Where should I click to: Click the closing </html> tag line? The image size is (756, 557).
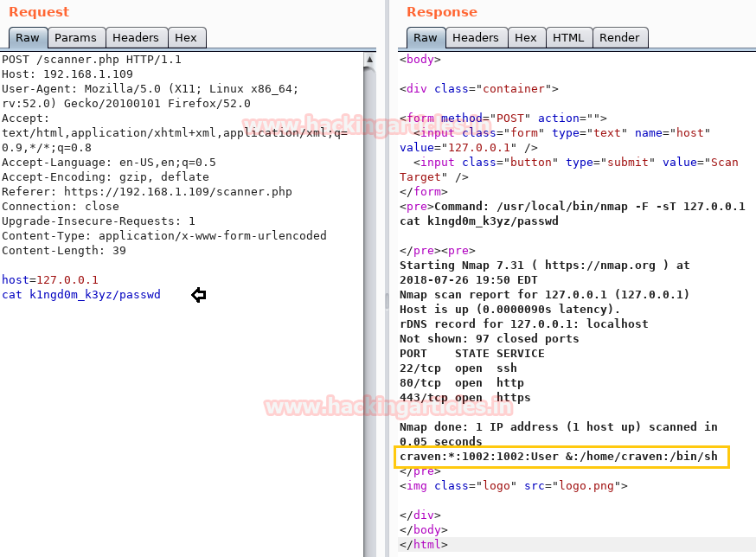(423, 545)
